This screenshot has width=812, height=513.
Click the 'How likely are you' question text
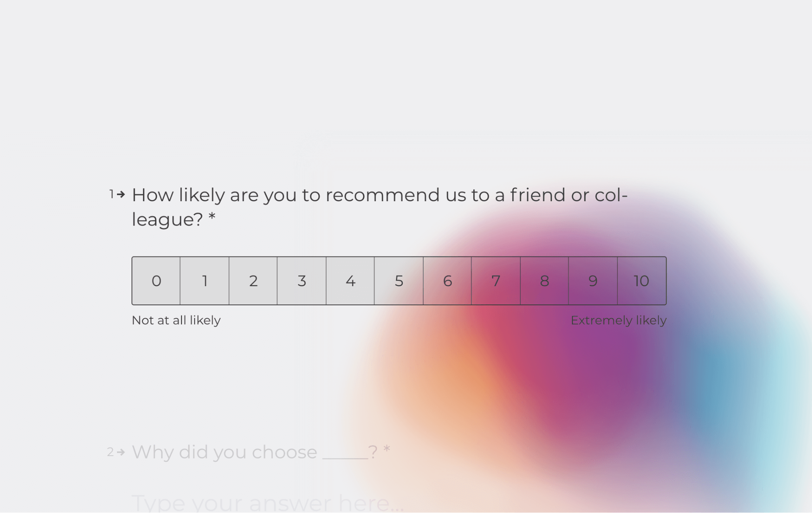pyautogui.click(x=380, y=207)
